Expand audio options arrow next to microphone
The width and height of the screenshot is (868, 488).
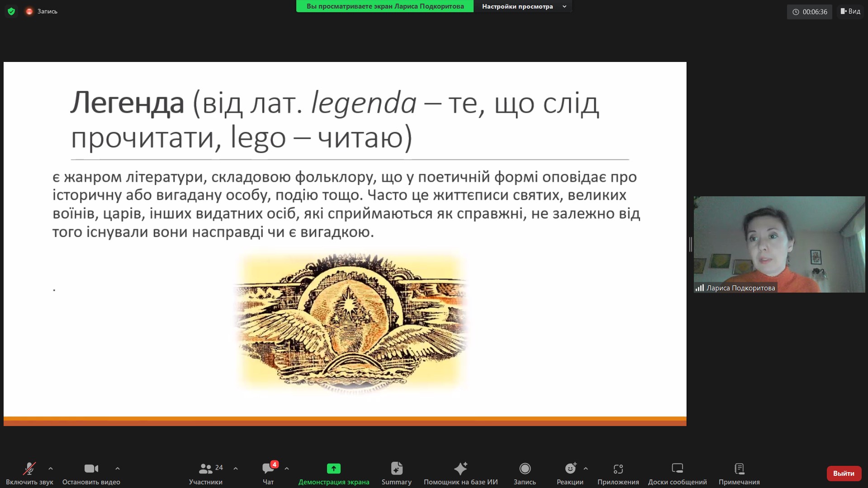click(51, 469)
